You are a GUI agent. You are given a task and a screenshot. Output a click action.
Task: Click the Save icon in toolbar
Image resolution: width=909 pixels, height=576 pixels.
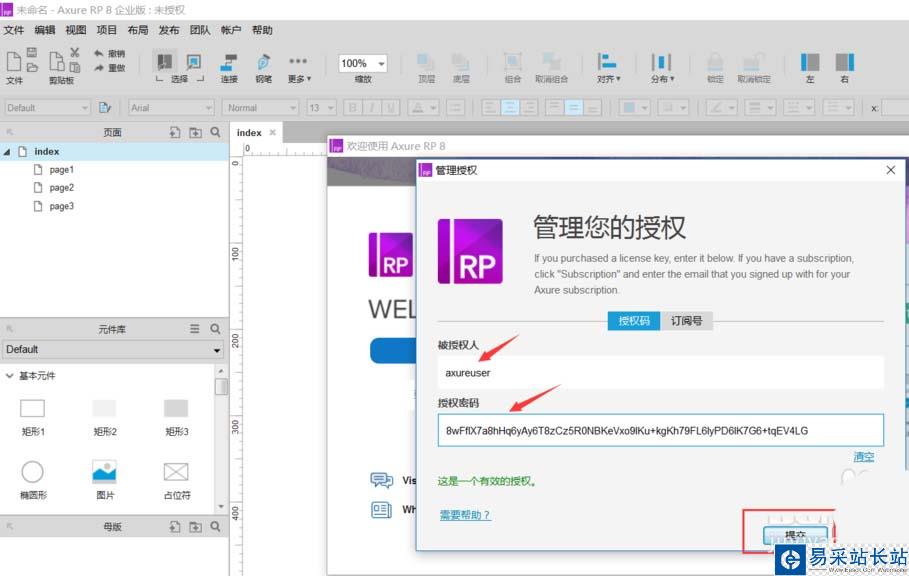coord(32,53)
